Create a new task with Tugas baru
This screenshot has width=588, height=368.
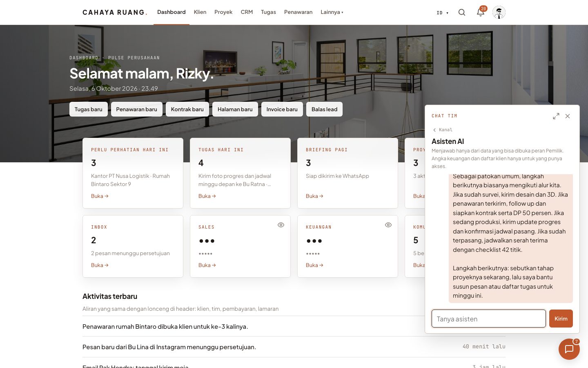click(89, 109)
